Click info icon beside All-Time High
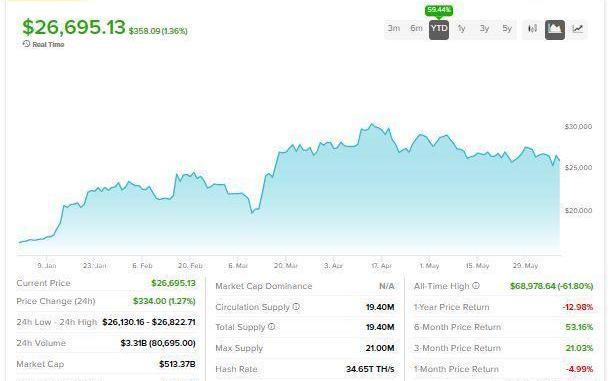Image resolution: width=611 pixels, height=381 pixels. pyautogui.click(x=476, y=286)
